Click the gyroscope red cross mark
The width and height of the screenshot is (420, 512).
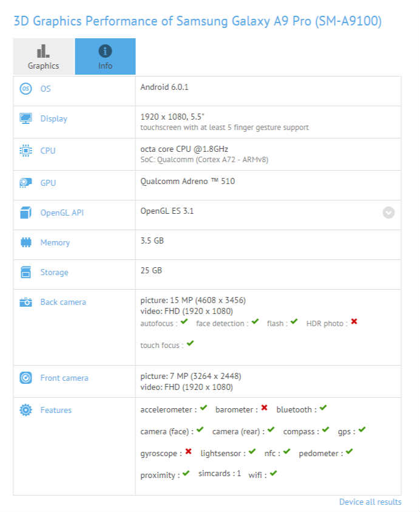click(x=188, y=452)
